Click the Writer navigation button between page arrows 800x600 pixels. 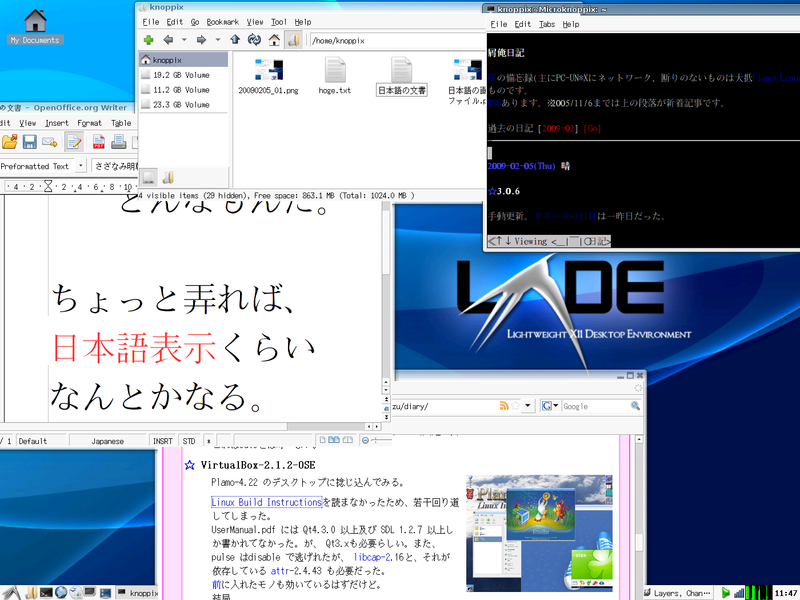coord(386,408)
